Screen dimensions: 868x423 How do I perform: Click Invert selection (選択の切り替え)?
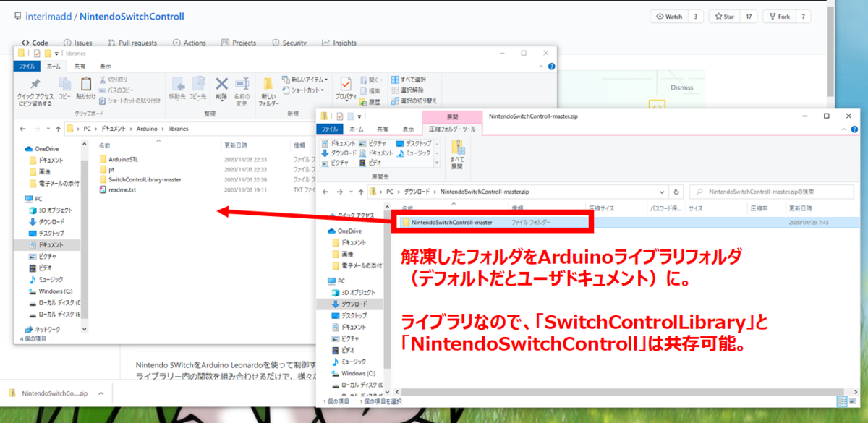click(414, 101)
